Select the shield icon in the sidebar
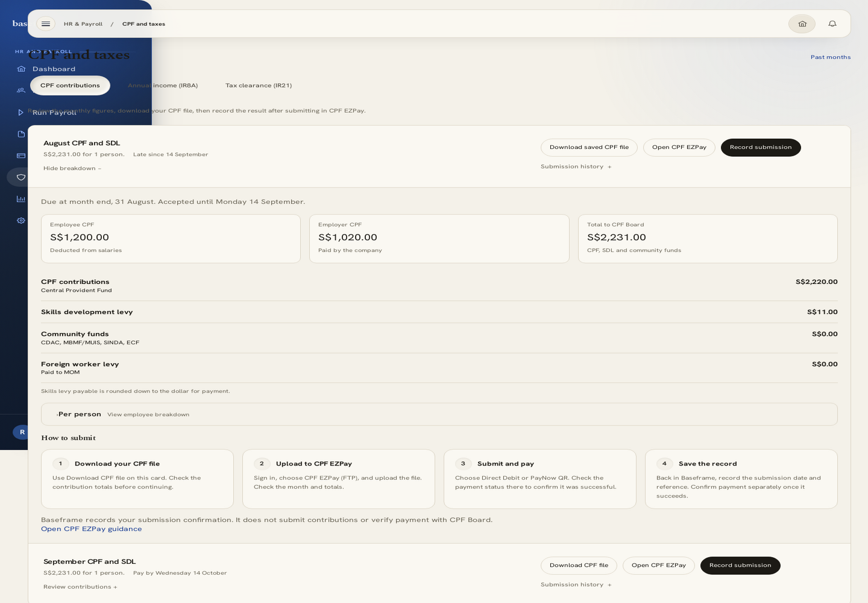This screenshot has height=603, width=868. tap(21, 177)
